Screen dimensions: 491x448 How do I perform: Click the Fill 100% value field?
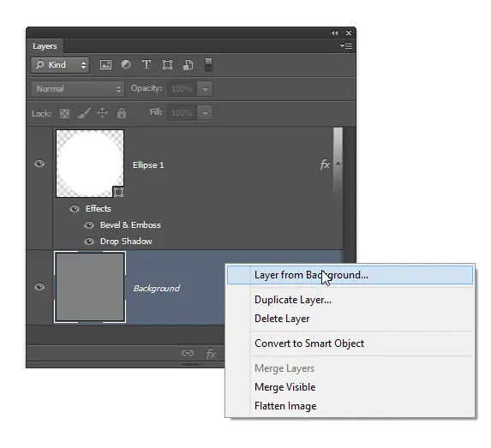[183, 113]
